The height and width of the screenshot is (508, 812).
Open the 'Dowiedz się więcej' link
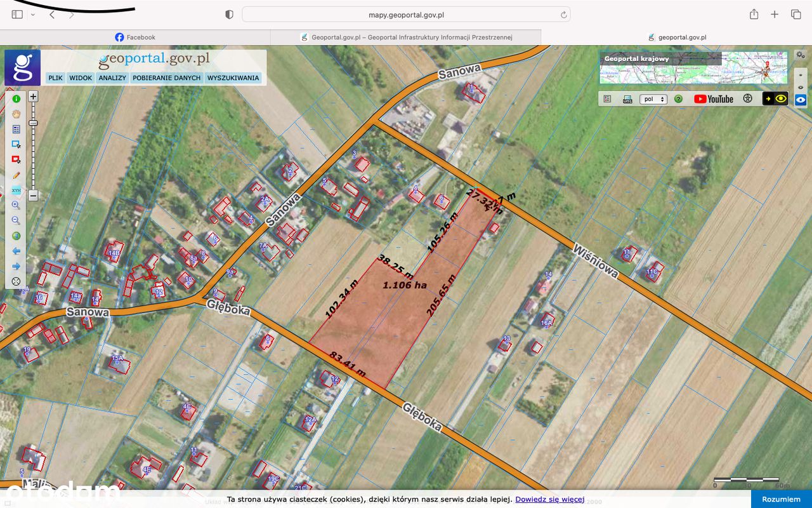pyautogui.click(x=549, y=499)
